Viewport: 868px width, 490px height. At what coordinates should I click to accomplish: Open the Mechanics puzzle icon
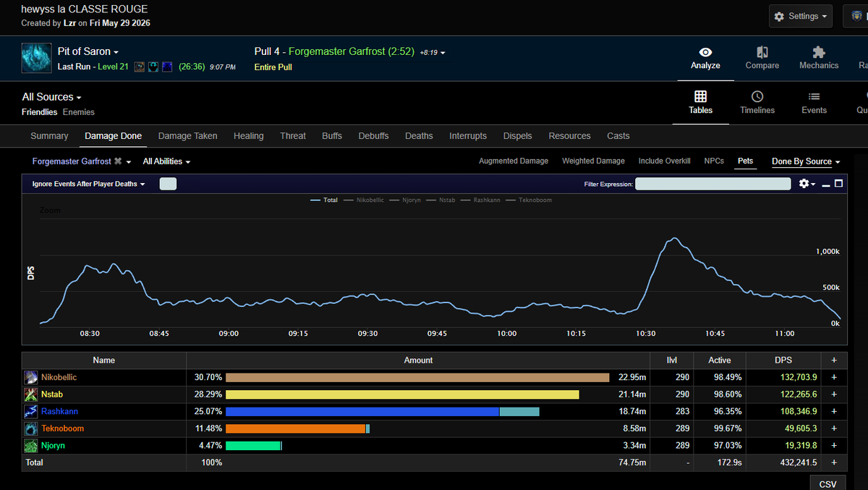pyautogui.click(x=819, y=52)
